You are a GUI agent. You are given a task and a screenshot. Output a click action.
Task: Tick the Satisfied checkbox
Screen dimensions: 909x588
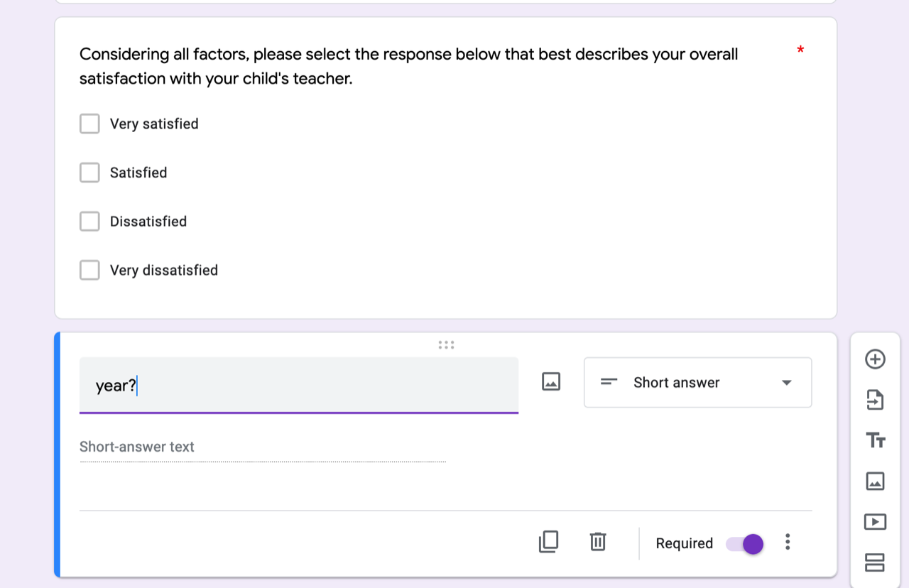pyautogui.click(x=89, y=173)
